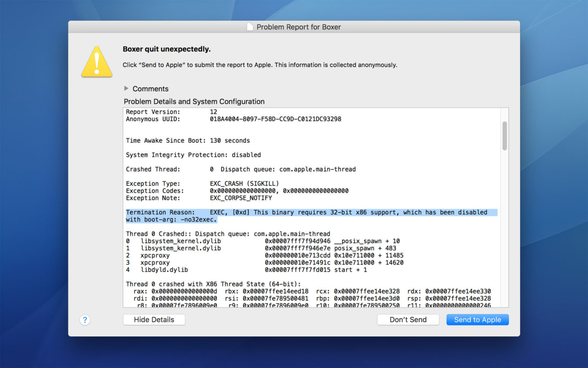
Task: Click the report's vertical scrollbar thumb
Action: [x=504, y=136]
